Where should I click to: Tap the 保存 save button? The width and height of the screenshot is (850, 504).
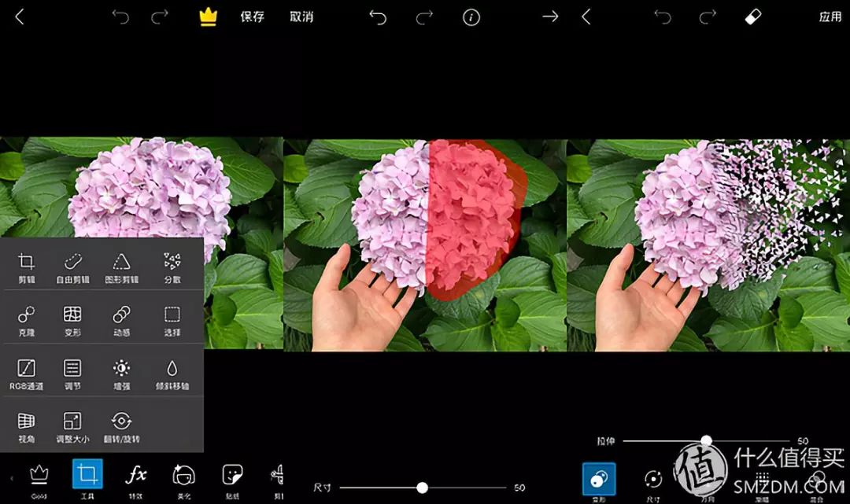click(x=252, y=17)
